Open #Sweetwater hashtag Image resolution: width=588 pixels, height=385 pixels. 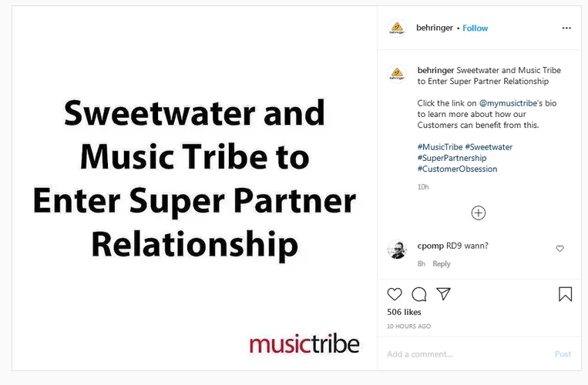click(489, 146)
